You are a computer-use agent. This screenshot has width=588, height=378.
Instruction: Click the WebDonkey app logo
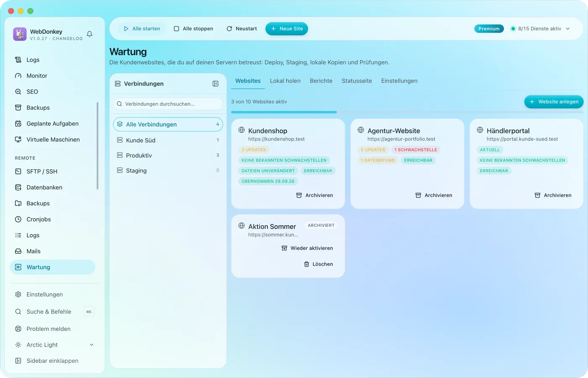[20, 34]
